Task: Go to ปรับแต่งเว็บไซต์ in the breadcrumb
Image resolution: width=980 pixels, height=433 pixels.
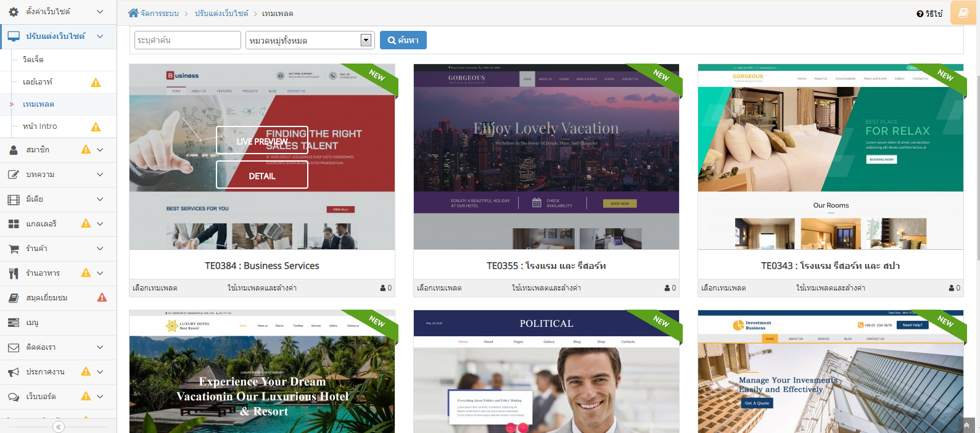Action: click(x=221, y=14)
